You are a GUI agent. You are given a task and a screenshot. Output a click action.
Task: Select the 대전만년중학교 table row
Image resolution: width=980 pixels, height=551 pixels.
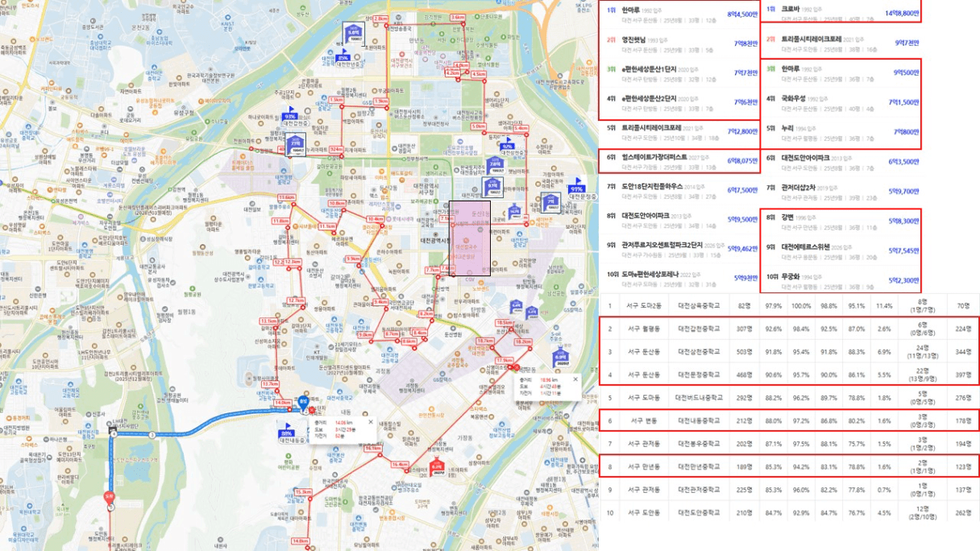[790, 466]
